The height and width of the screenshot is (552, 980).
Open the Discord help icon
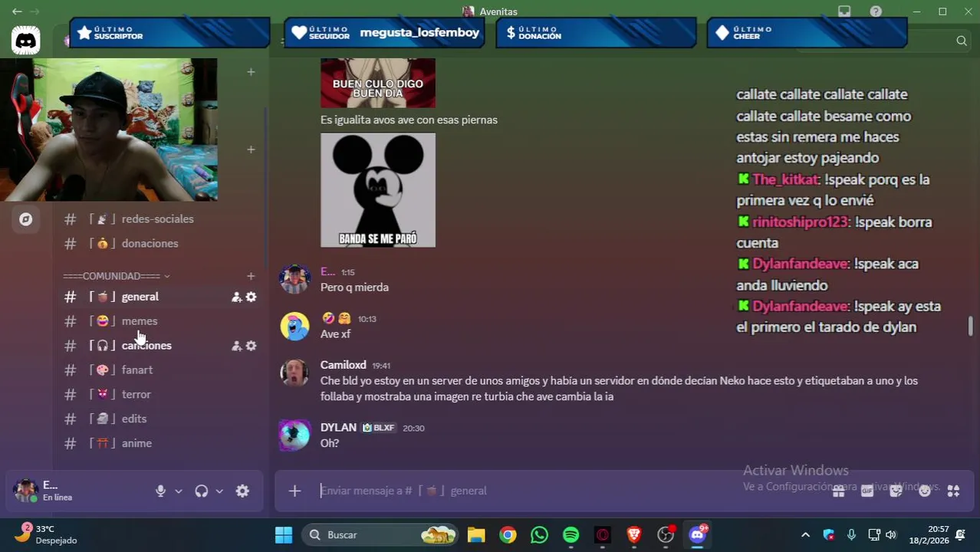pos(876,11)
